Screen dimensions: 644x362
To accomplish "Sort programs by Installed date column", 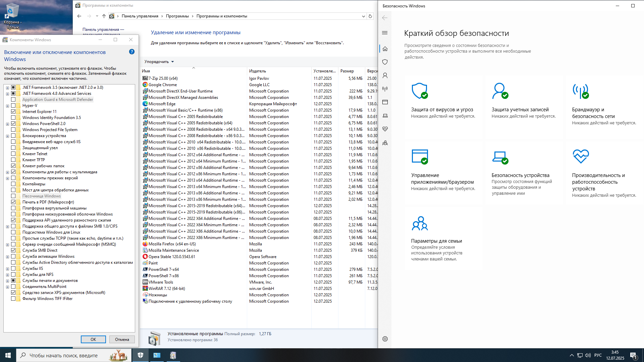I will 325,71.
